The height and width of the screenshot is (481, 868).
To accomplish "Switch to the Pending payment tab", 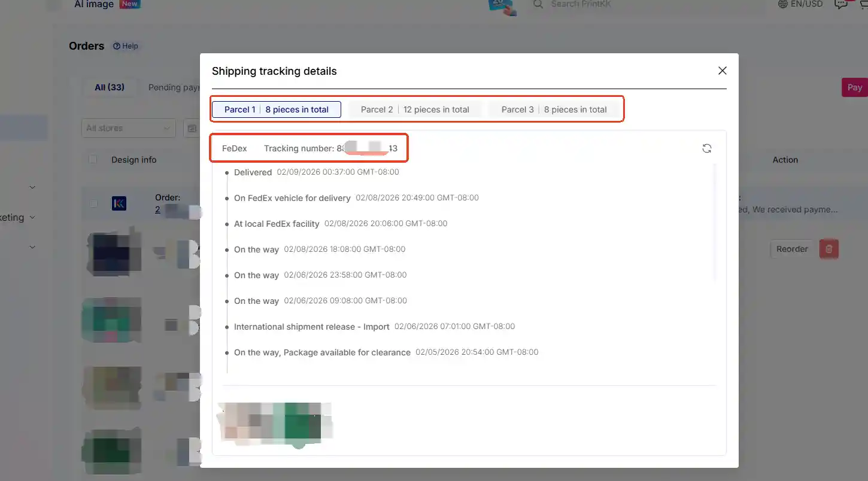I will click(174, 87).
